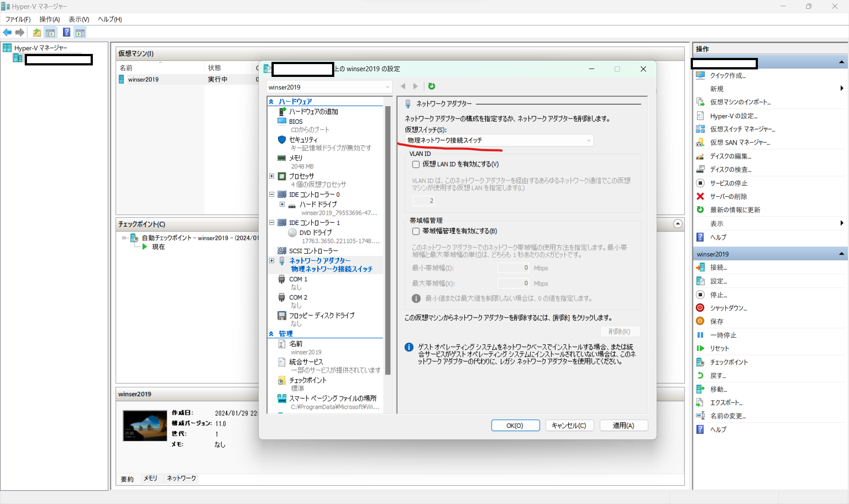This screenshot has width=849, height=504.
Task: Click the back arrow in main toolbar
Action: (x=8, y=32)
